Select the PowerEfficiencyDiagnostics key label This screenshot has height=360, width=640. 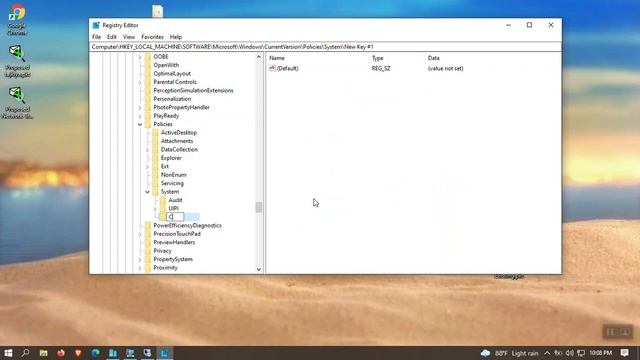(x=187, y=225)
